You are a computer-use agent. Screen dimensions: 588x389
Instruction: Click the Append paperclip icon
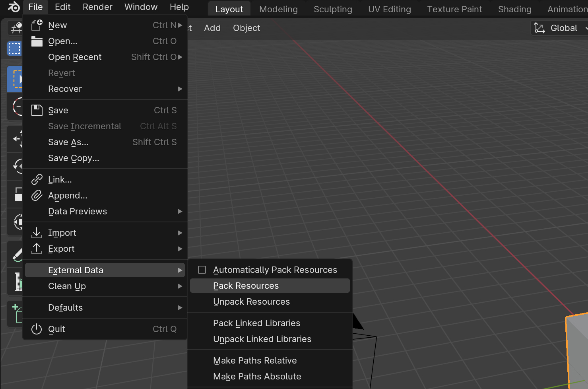37,195
